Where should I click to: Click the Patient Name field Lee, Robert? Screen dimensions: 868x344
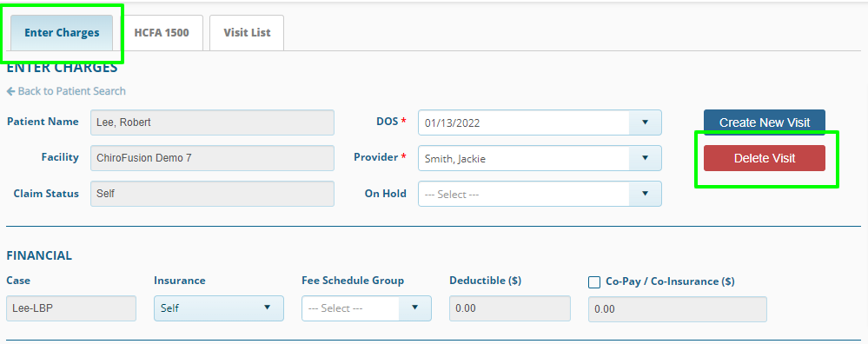point(213,122)
